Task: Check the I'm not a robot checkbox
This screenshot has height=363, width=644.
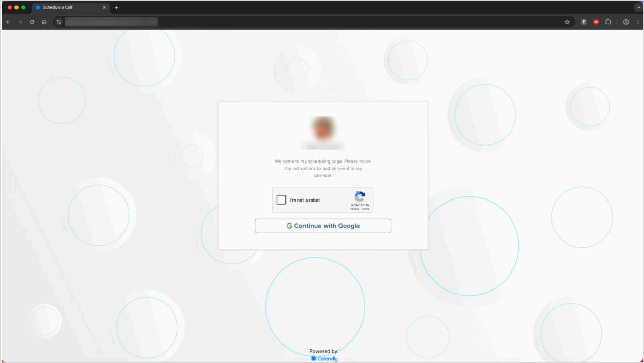Action: [x=281, y=199]
